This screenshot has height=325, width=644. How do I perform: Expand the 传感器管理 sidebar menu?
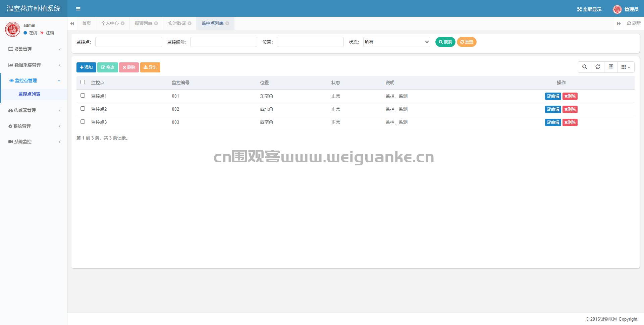pos(34,110)
